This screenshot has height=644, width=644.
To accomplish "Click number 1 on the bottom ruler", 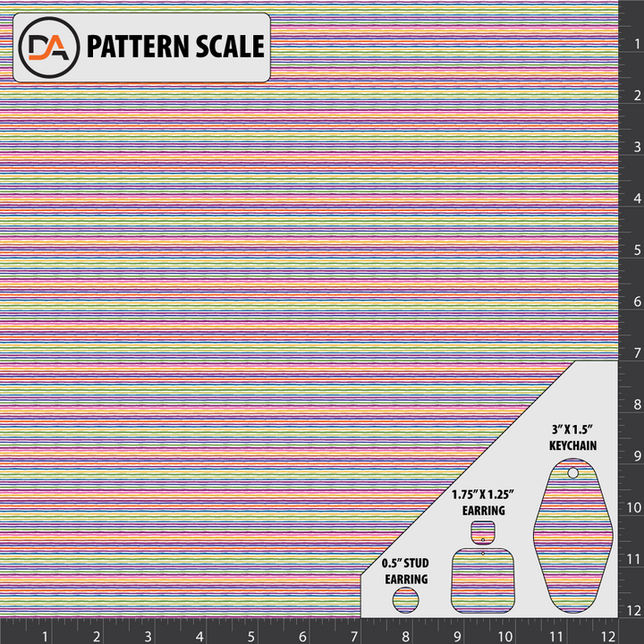I will 45,637.
